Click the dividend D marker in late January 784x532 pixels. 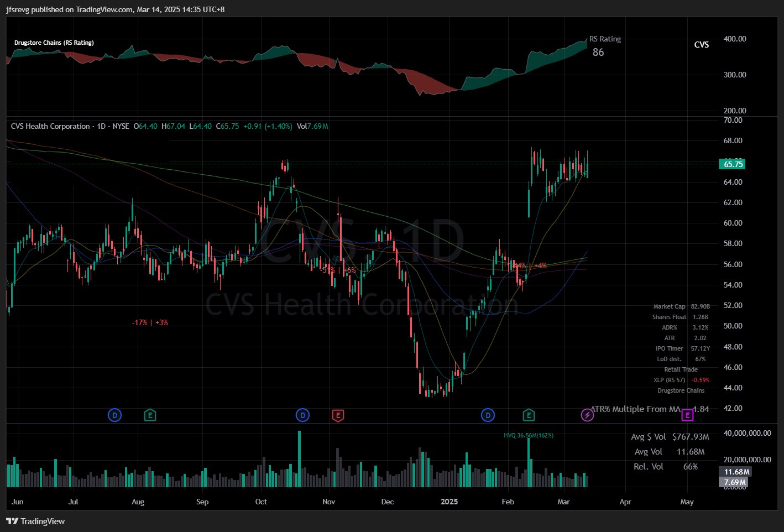pyautogui.click(x=488, y=415)
